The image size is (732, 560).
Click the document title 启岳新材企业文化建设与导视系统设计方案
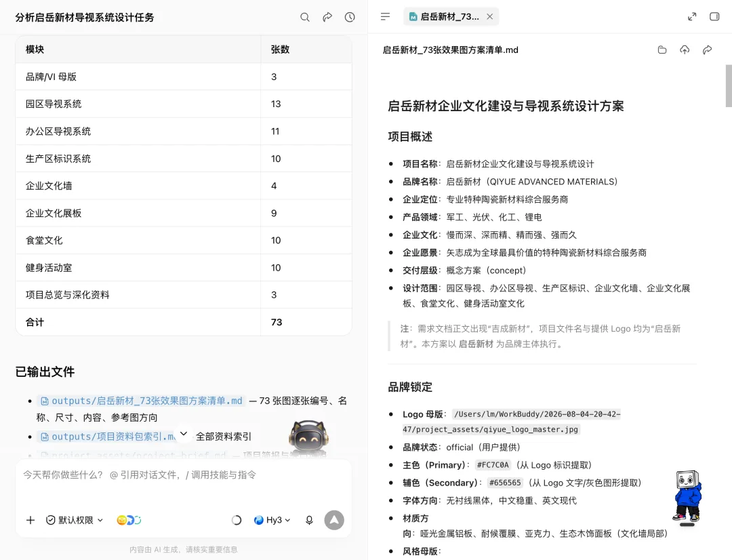pos(506,106)
